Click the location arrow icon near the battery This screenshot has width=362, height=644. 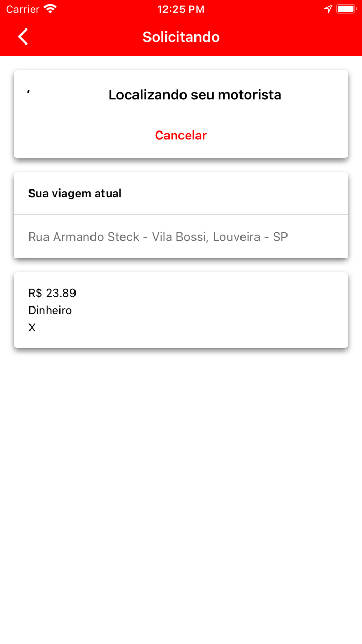pos(328,9)
